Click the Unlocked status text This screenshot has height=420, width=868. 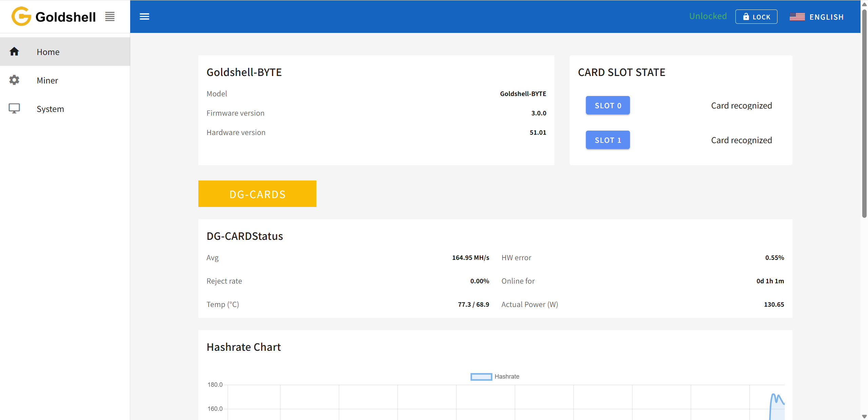[x=708, y=16]
